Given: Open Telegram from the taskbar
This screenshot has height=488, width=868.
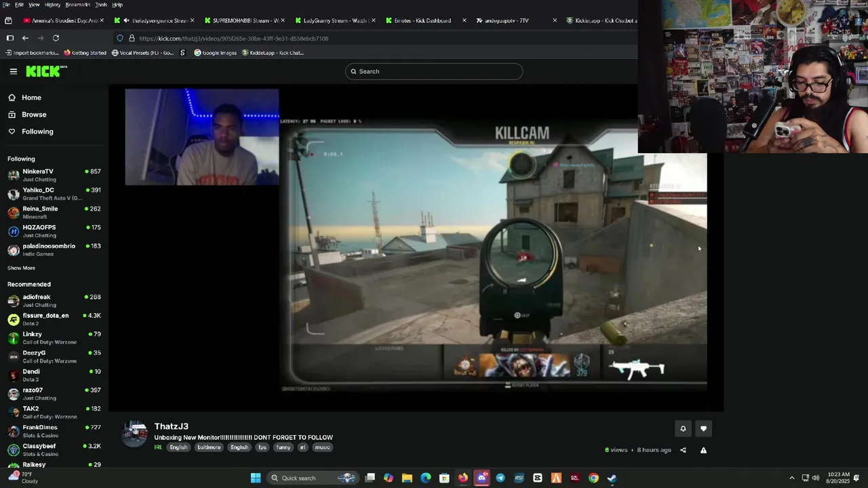Looking at the screenshot, I should click(x=500, y=478).
